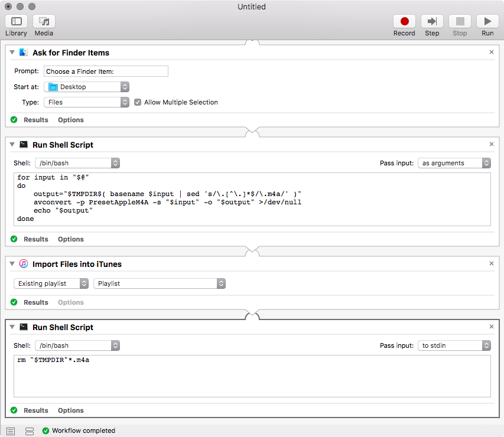
Task: Show Results for Ask for Finder Items
Action: tap(35, 120)
